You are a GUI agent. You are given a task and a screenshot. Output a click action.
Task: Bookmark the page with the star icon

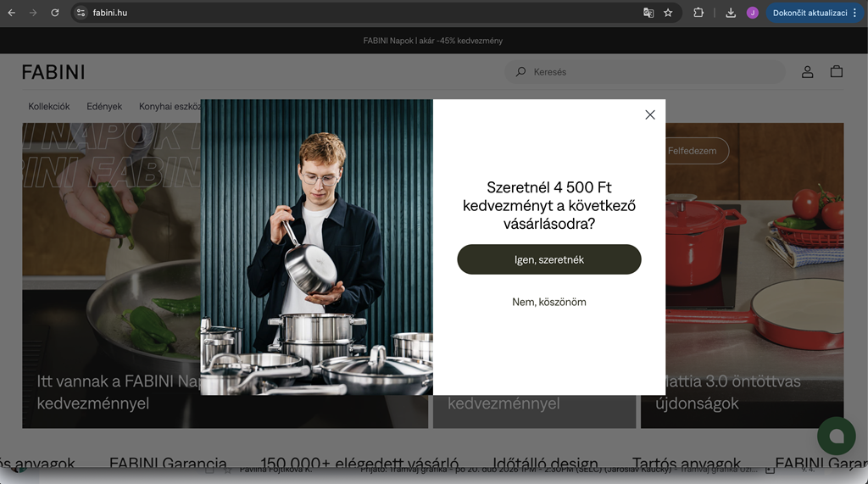(x=668, y=13)
